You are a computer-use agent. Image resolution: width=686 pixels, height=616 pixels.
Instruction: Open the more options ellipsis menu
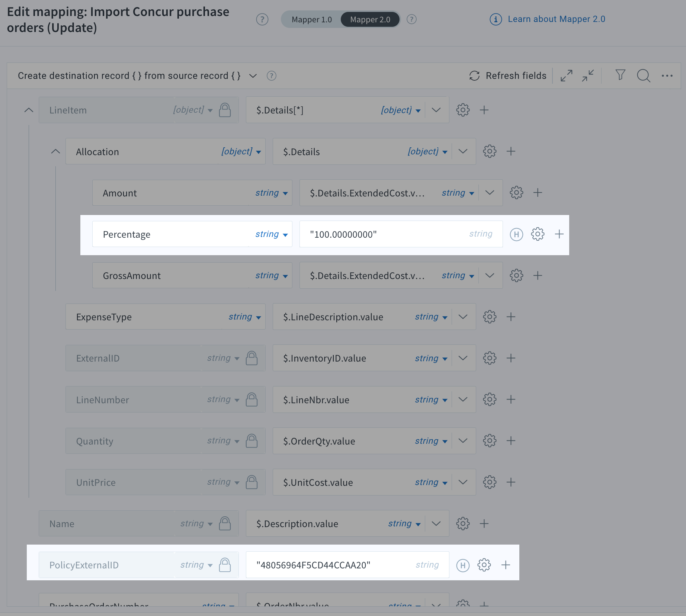(x=667, y=76)
